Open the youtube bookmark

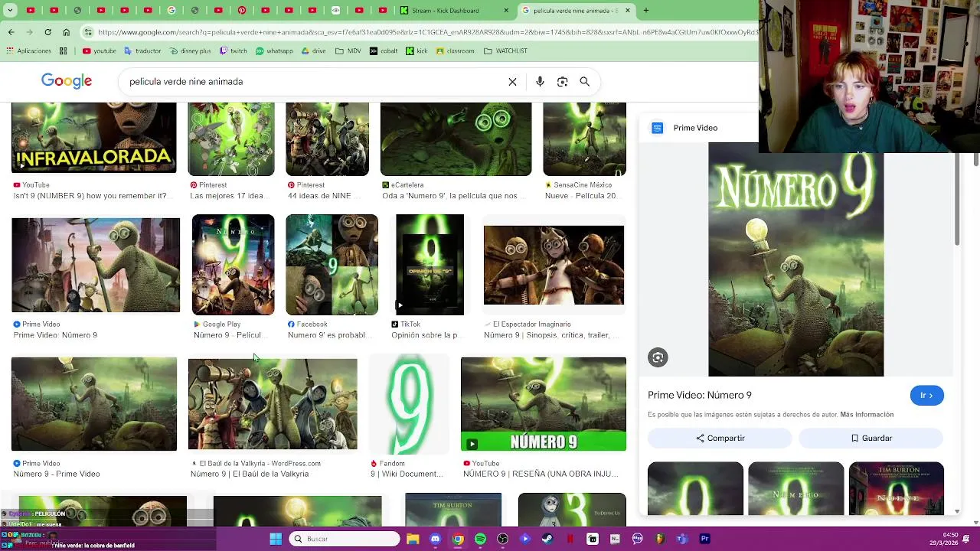point(100,51)
